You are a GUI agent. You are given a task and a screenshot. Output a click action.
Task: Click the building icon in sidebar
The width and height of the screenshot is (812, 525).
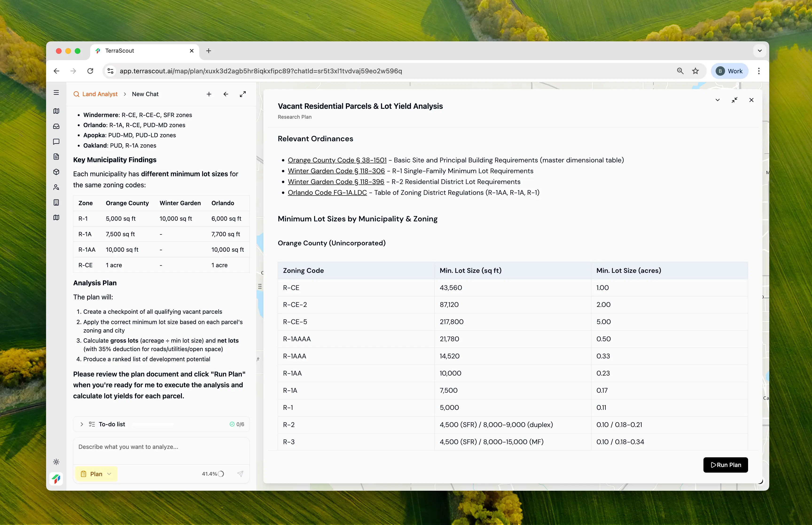click(x=56, y=203)
